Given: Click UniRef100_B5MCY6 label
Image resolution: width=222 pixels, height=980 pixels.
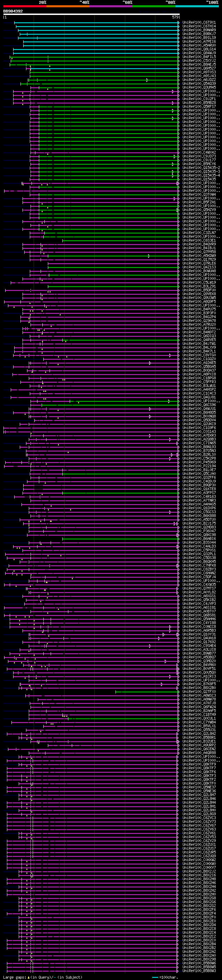Looking at the screenshot, I should [199, 164].
